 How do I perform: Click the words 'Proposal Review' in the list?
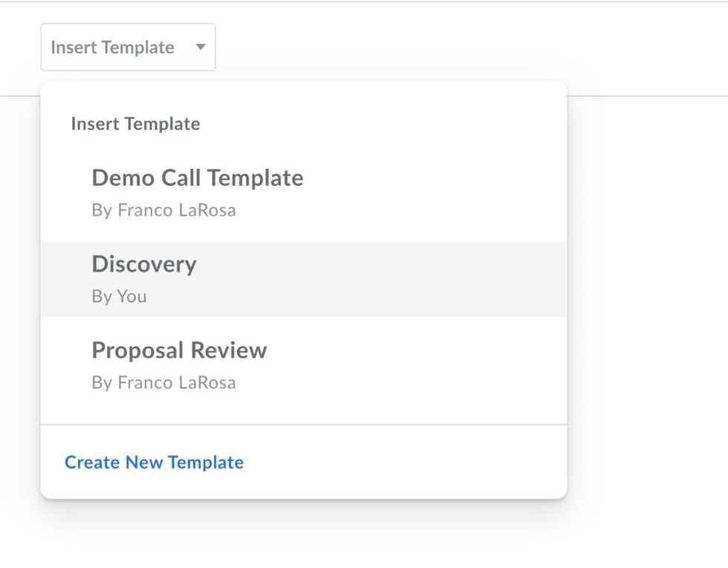[x=179, y=350]
